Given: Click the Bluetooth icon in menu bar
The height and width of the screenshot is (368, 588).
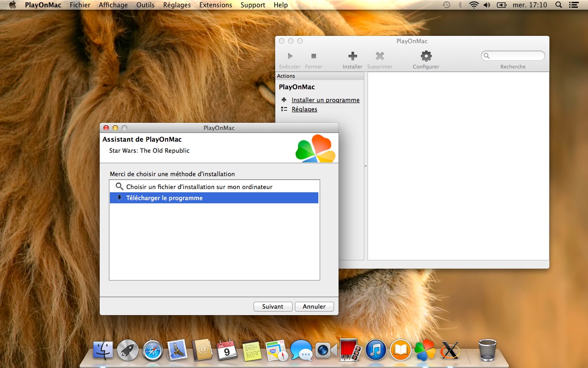Looking at the screenshot, I should pos(460,5).
